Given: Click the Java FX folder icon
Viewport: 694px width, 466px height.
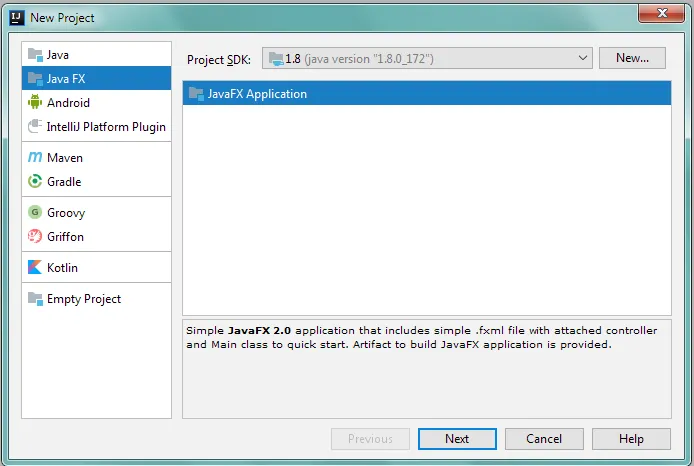Looking at the screenshot, I should click(x=35, y=78).
